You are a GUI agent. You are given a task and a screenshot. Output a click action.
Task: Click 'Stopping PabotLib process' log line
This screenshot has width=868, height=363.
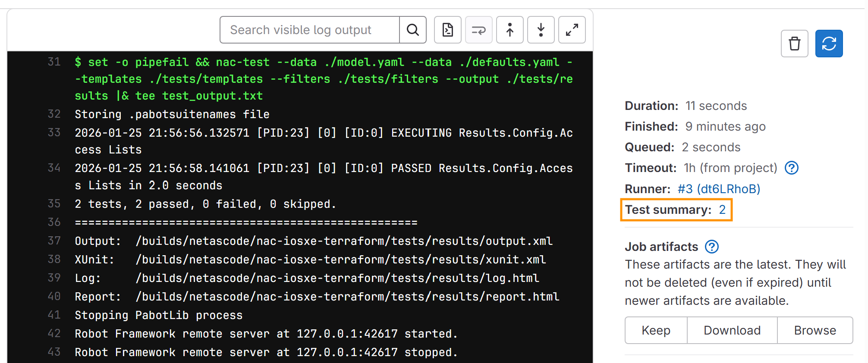tap(159, 315)
